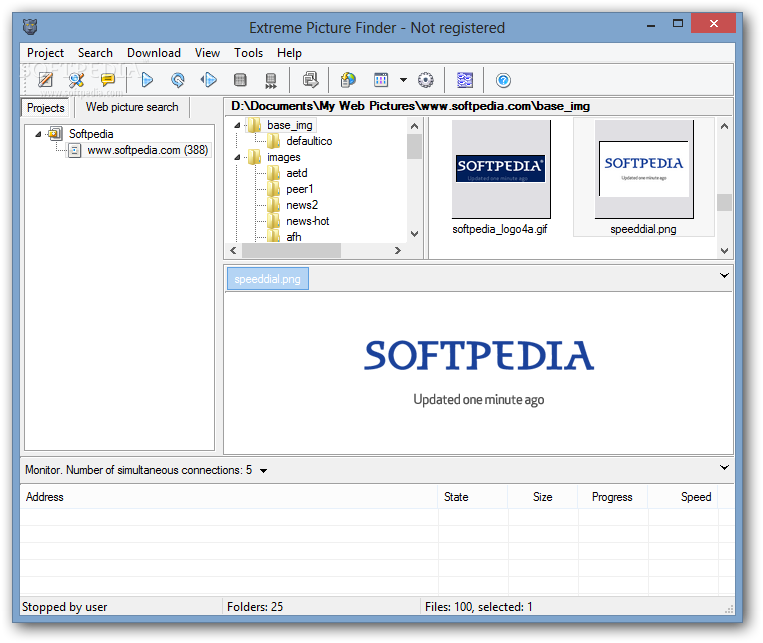Click the globe web picture search icon
Viewport: 763px width, 643px height.
click(348, 80)
